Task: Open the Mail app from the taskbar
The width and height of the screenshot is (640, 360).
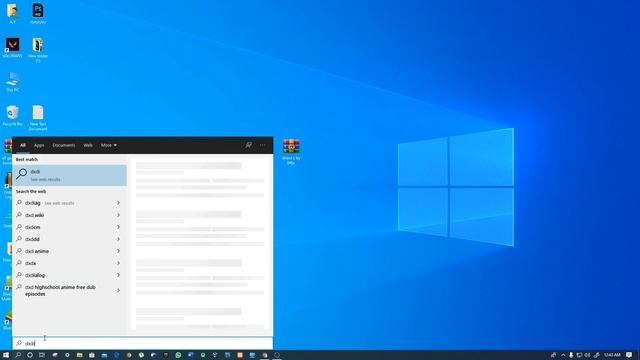Action: (104, 355)
